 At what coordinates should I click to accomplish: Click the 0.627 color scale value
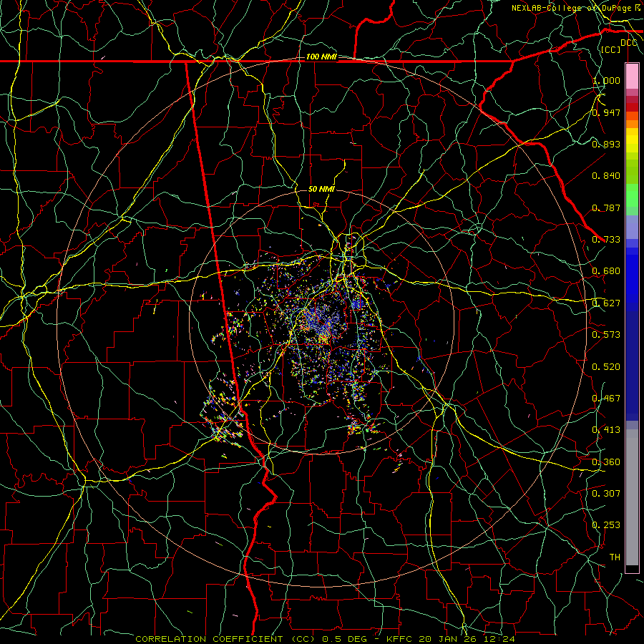pos(606,303)
